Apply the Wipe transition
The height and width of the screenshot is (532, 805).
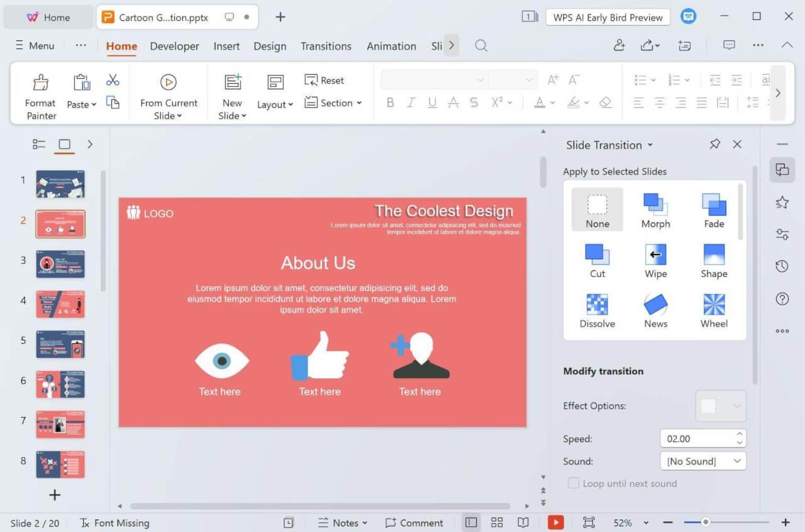(x=655, y=260)
